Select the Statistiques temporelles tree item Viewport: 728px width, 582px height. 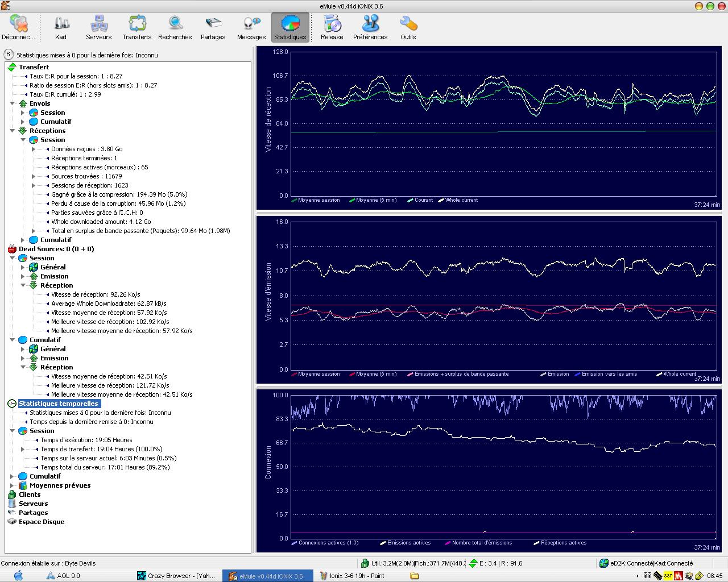point(59,404)
